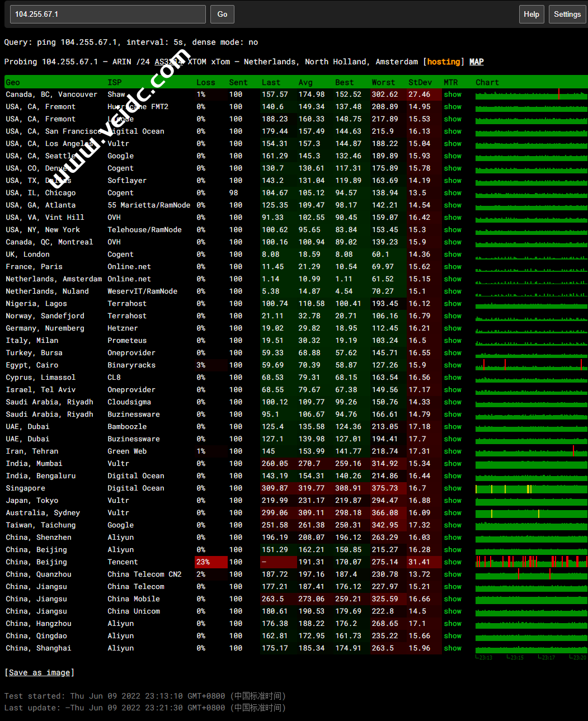Select the Test started timestamp line
Image resolution: width=588 pixels, height=721 pixels.
click(145, 696)
